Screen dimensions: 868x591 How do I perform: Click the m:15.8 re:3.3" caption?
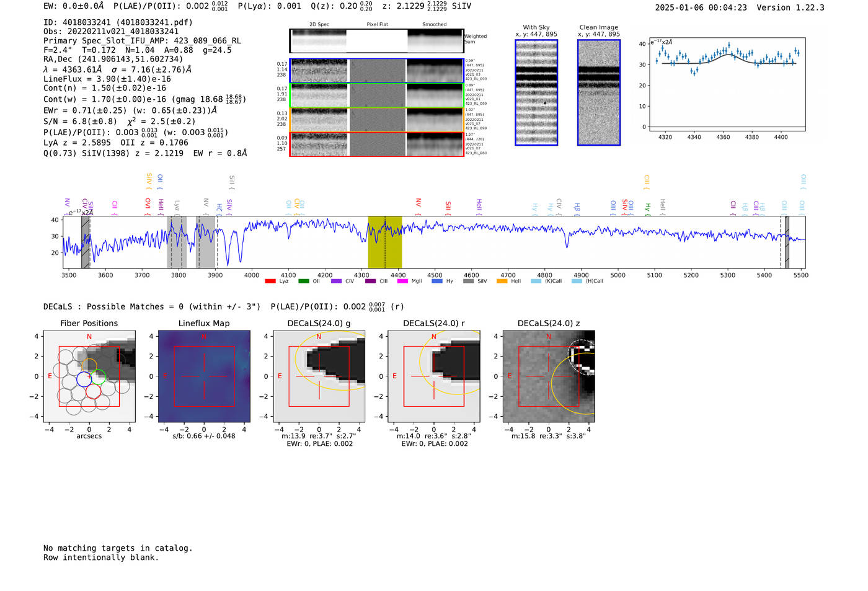click(549, 436)
